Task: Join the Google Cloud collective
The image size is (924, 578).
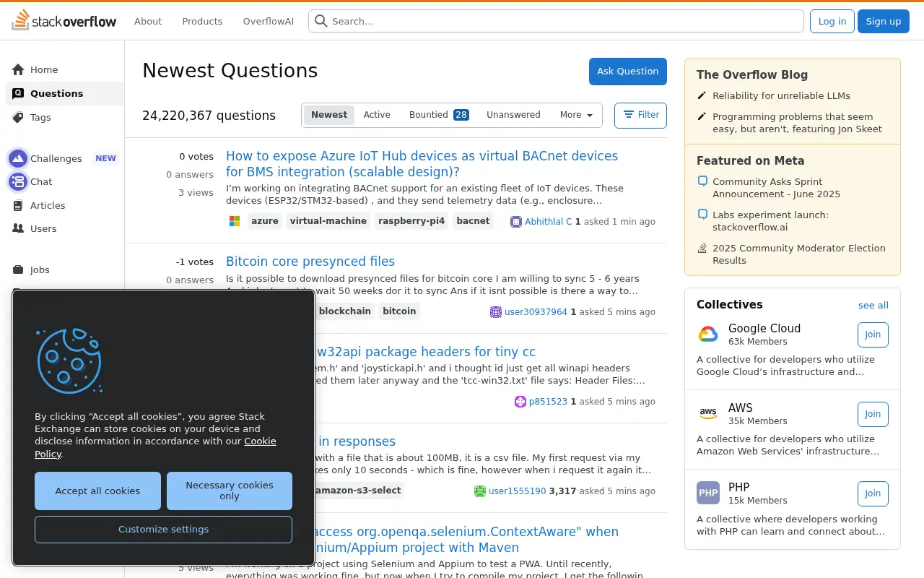Action: (873, 335)
